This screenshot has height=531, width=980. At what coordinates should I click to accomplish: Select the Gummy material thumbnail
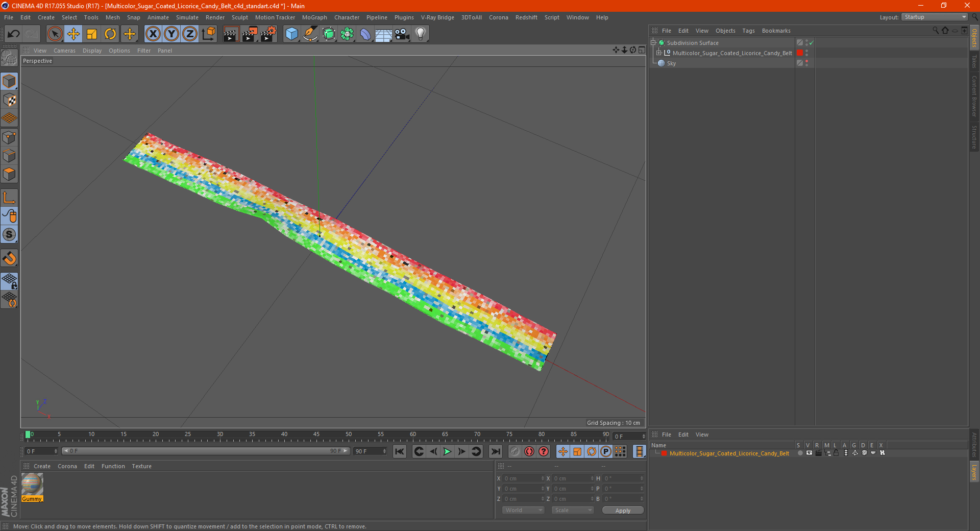tap(32, 487)
